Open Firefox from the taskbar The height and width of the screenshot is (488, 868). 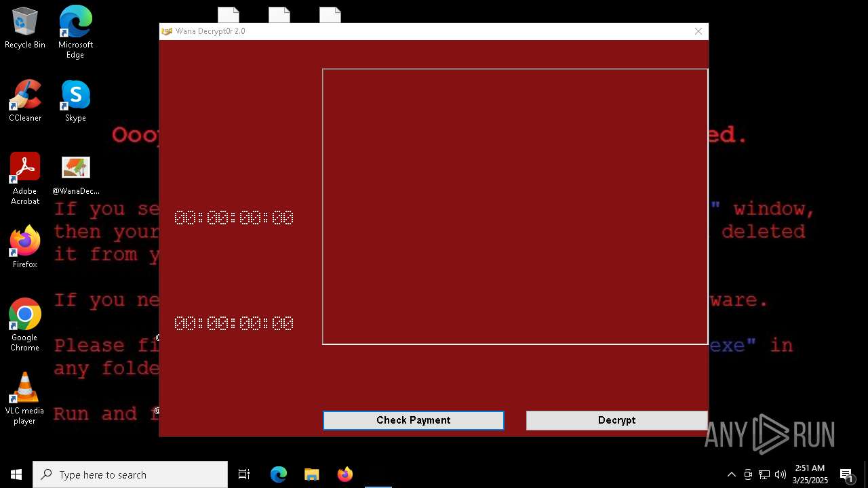coord(344,474)
